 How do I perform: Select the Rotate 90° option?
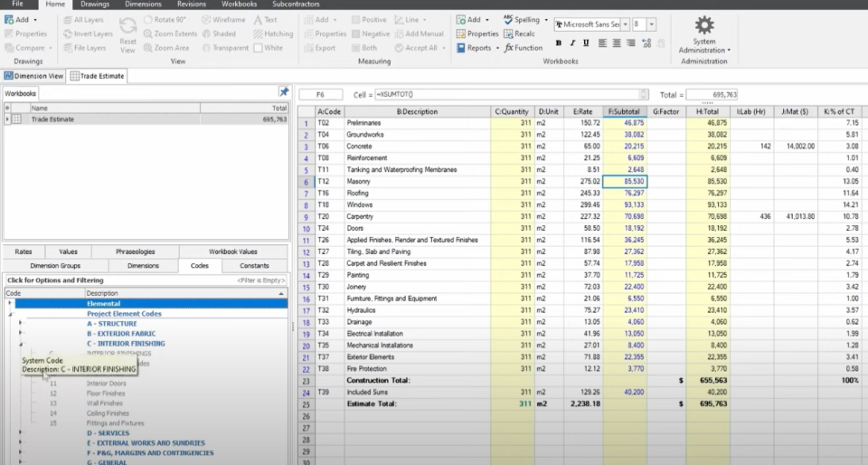[x=165, y=19]
